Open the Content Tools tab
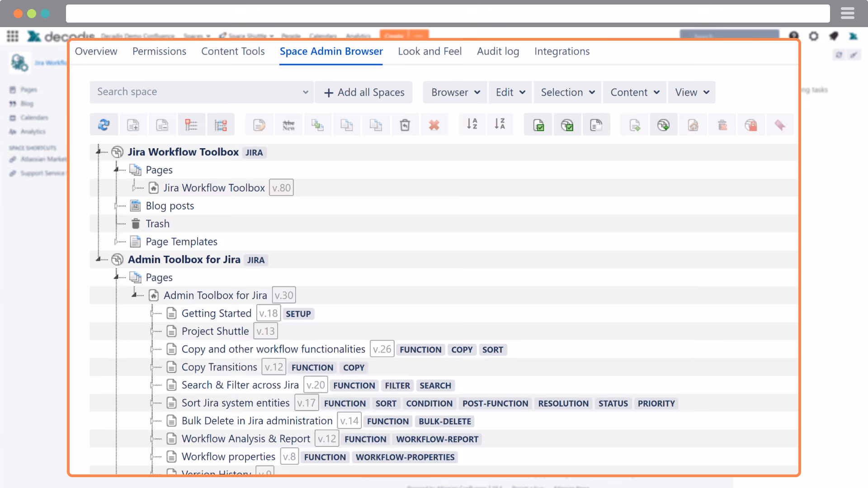The image size is (868, 488). point(233,51)
